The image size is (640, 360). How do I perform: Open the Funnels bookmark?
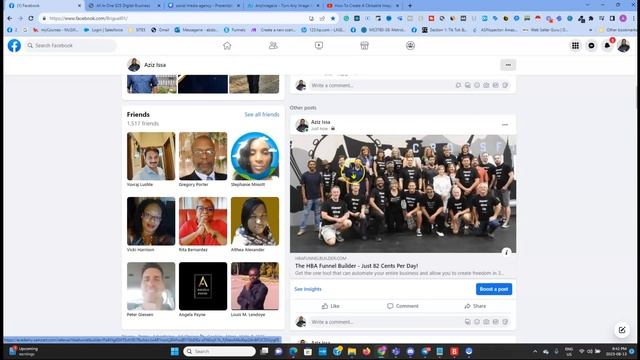[x=235, y=30]
